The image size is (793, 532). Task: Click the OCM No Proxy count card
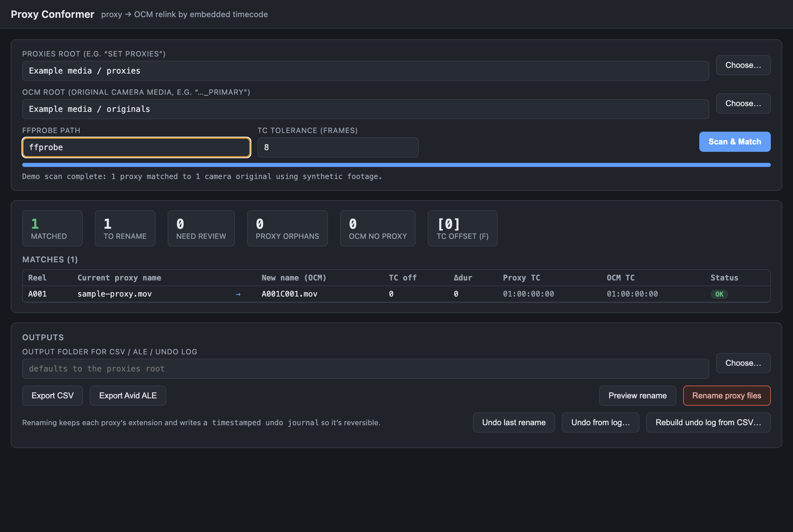(378, 228)
